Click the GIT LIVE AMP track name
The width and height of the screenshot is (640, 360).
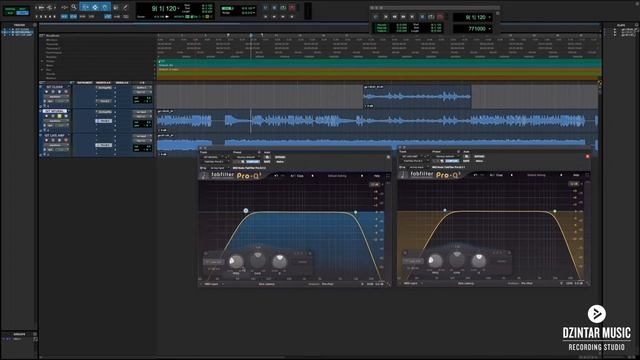pyautogui.click(x=55, y=135)
